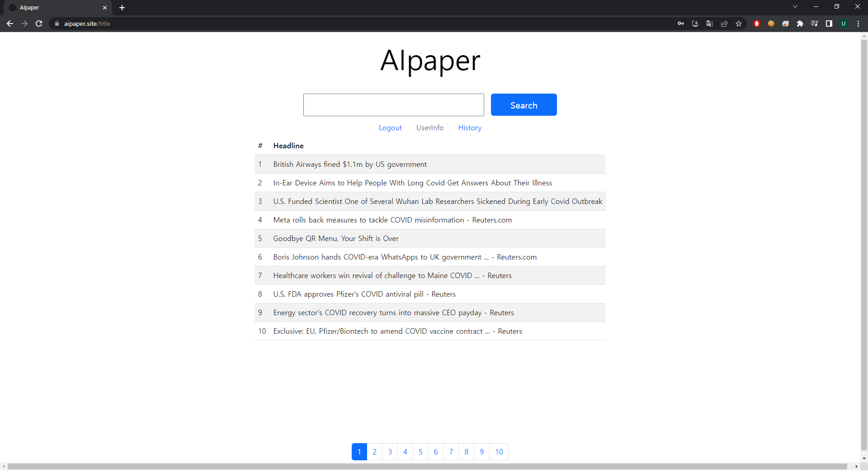This screenshot has height=473, width=868.
Task: Click the vertical scrollbar down arrow
Action: [x=864, y=459]
